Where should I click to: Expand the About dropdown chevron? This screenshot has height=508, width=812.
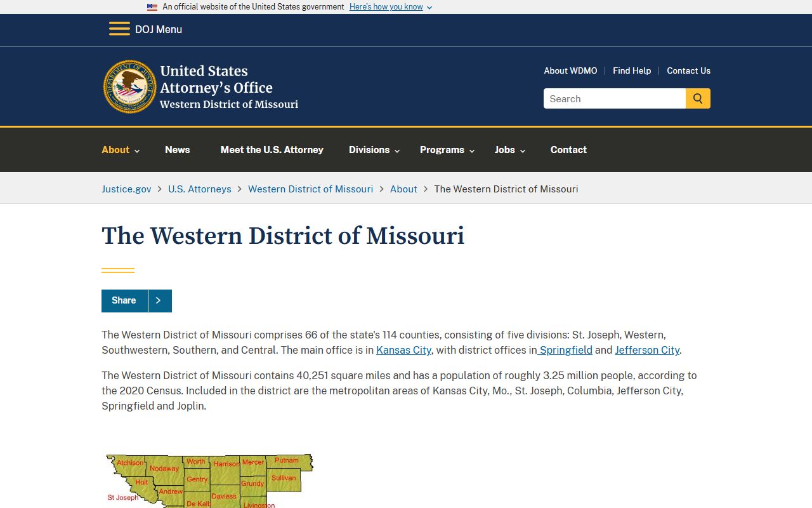[137, 151]
